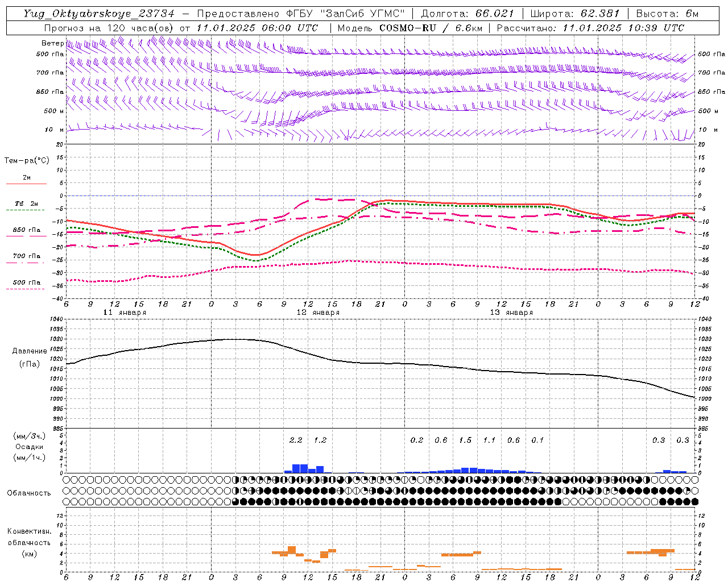This screenshot has height=582, width=728.
Task: Click the Давление panel label
Action: tap(30, 351)
